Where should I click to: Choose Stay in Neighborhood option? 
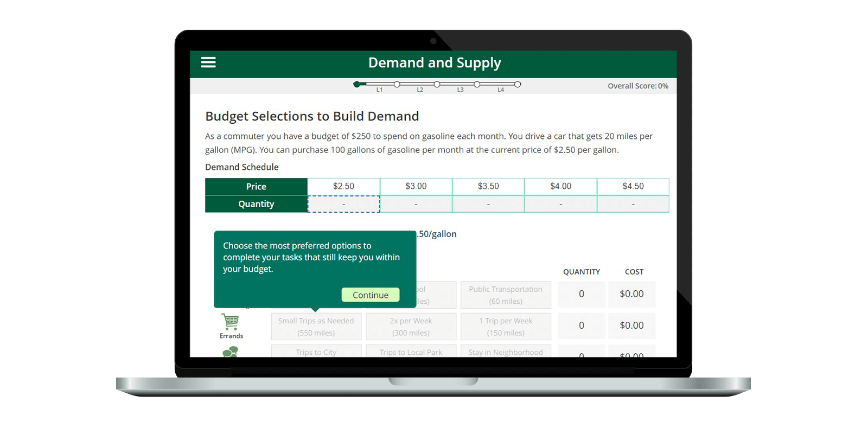point(506,352)
